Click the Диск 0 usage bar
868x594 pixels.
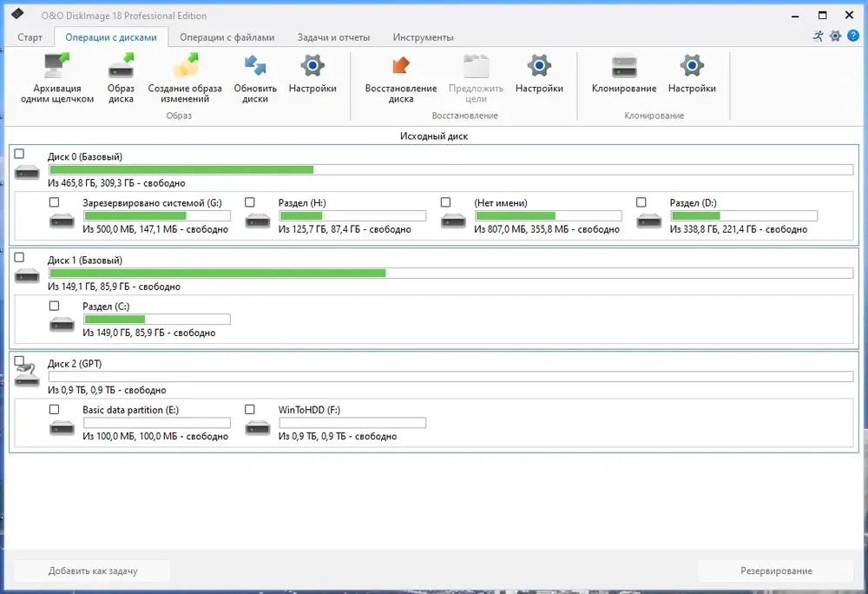[x=451, y=170]
